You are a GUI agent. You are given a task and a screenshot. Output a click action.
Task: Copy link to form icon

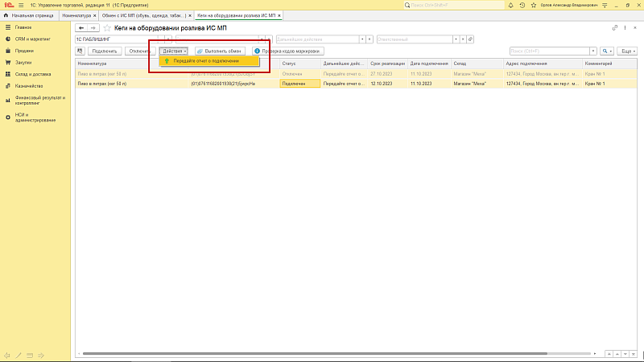click(614, 28)
